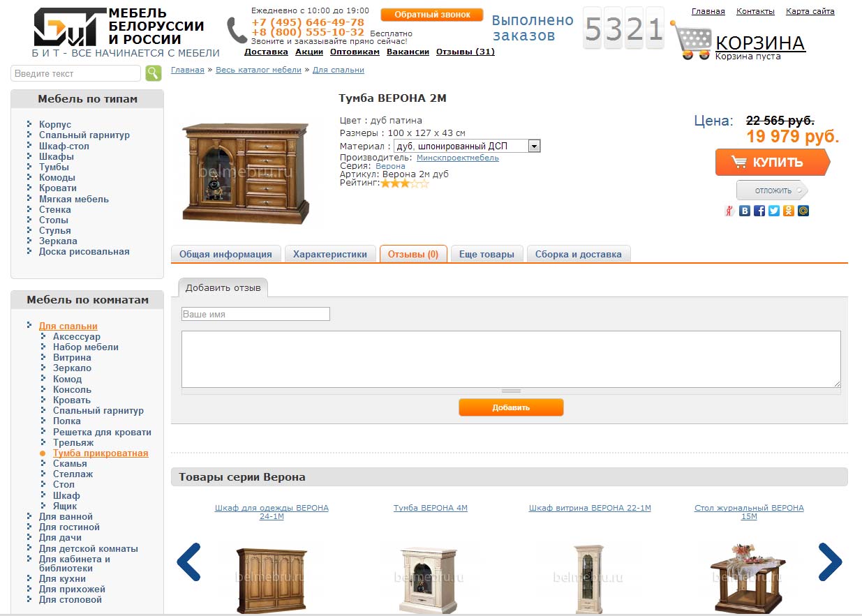Click the КУПИТЬ buy button

coord(773,162)
